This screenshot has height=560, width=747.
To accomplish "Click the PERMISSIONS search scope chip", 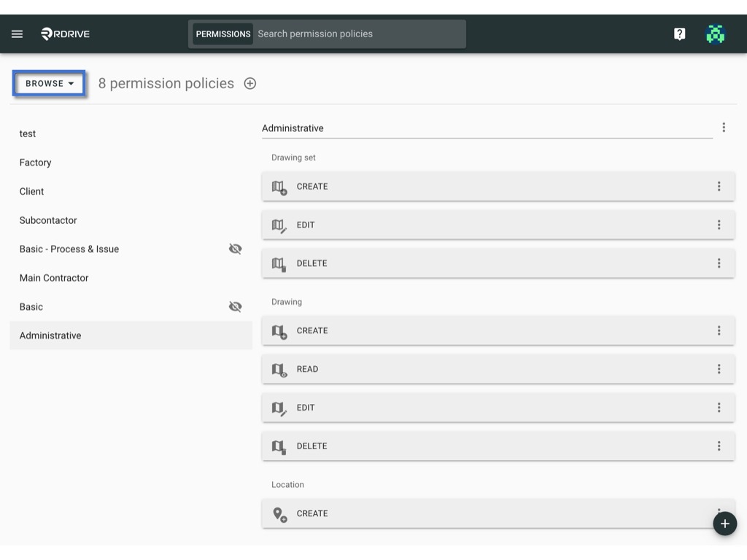I will pyautogui.click(x=223, y=34).
